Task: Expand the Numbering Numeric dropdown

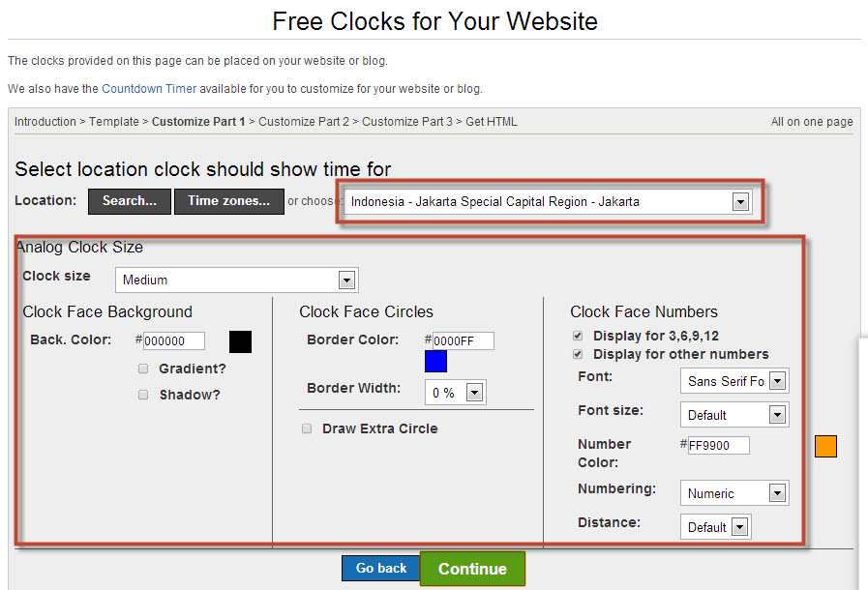Action: click(734, 493)
